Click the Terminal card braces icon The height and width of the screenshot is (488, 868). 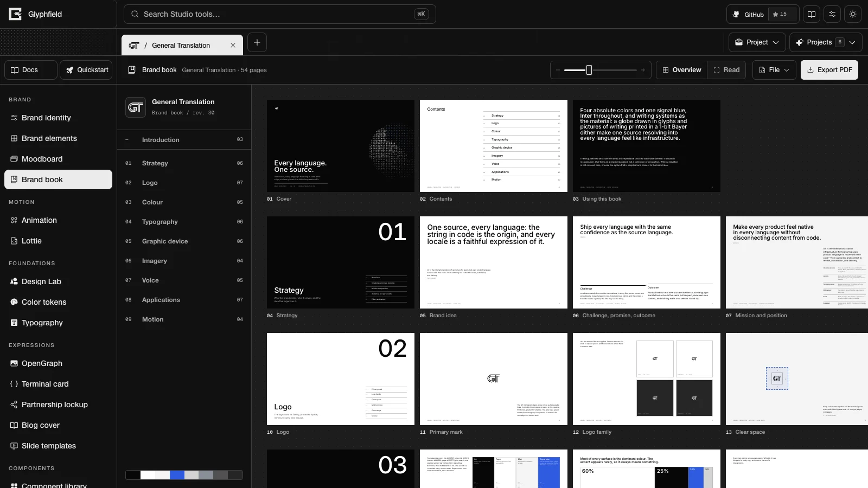14,384
